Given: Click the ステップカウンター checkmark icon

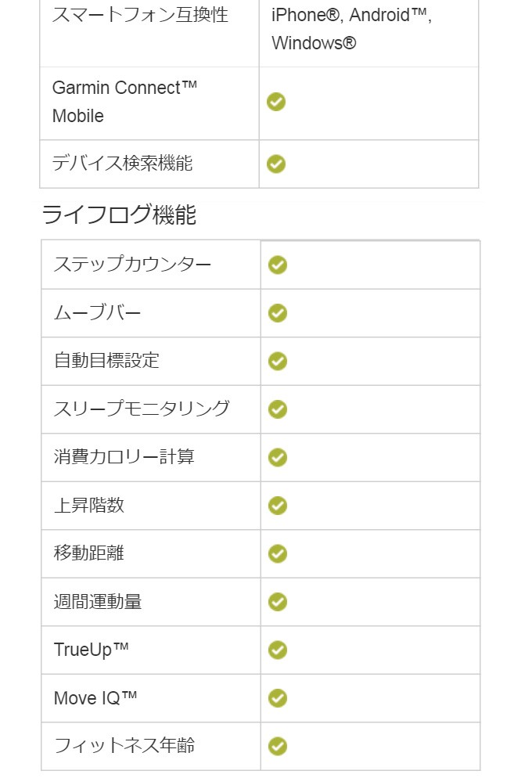Looking at the screenshot, I should [x=278, y=265].
